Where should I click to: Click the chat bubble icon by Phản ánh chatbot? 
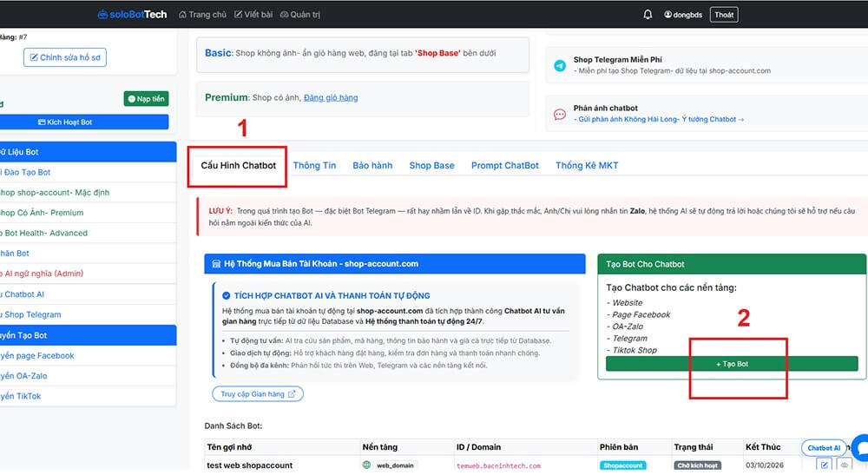click(560, 114)
